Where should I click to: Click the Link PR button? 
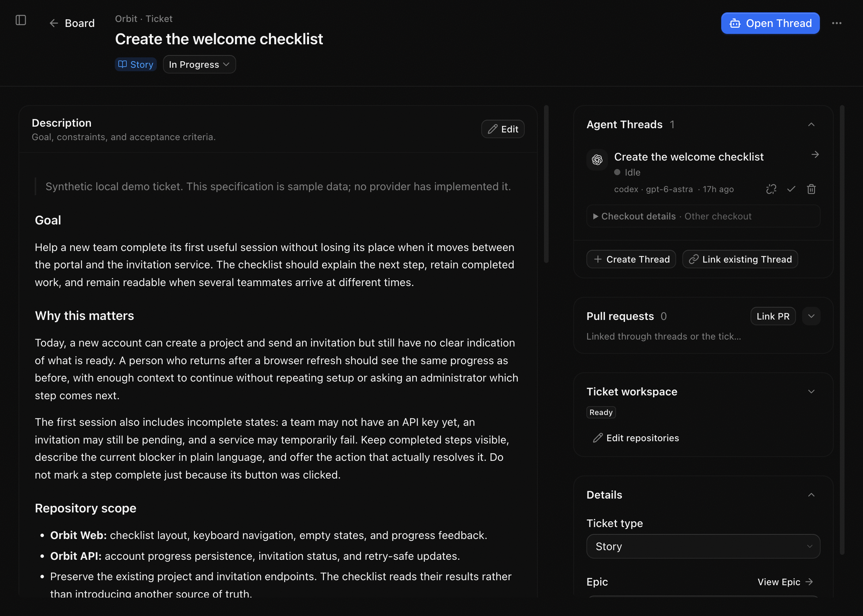click(x=773, y=316)
